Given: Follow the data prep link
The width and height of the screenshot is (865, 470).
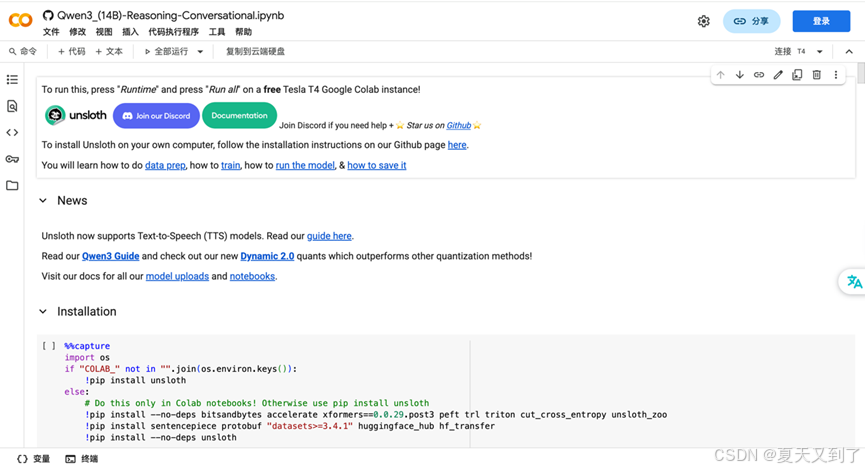Looking at the screenshot, I should [x=165, y=165].
